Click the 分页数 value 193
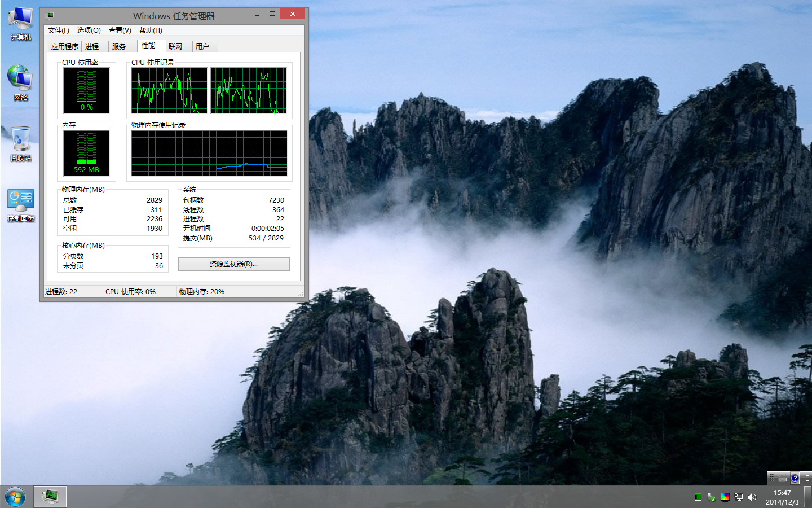This screenshot has height=508, width=812. coord(157,256)
